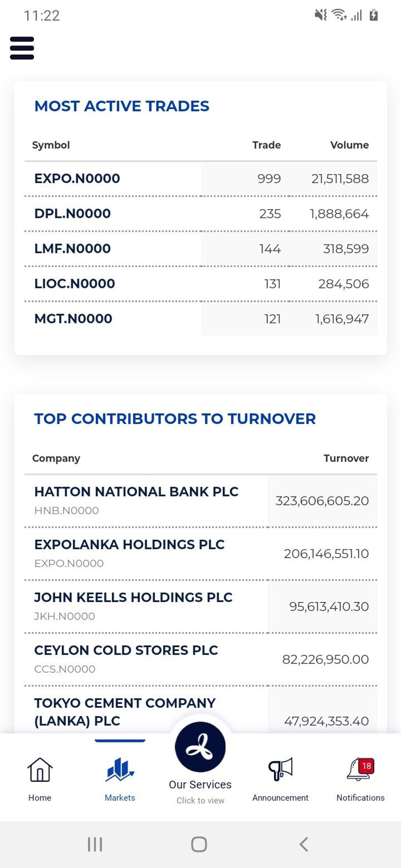
Task: View Ceylon Cold Stores PLC details
Action: 126,650
